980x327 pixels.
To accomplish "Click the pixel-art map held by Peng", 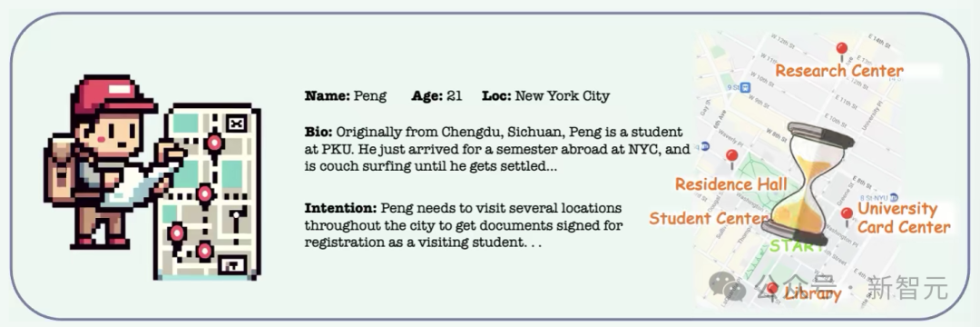I will pos(208,192).
